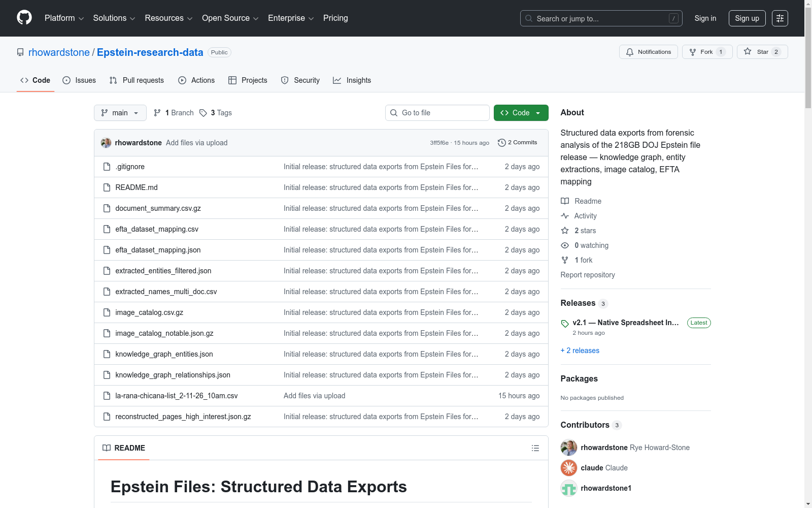Switch to the Issues tab
Screen dimensions: 812x508
point(79,80)
